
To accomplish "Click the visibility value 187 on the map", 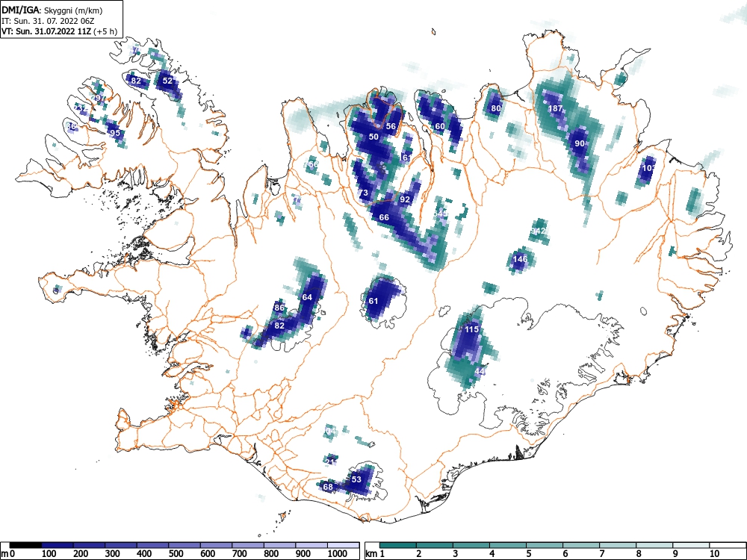I will 555,108.
